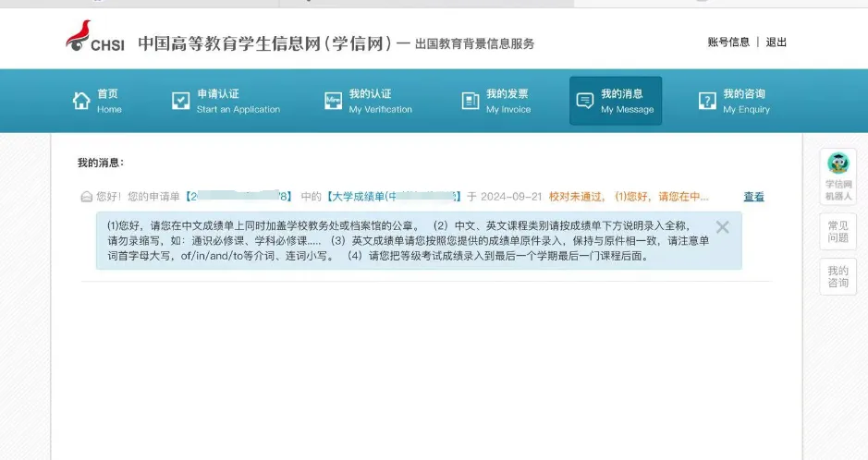Open the 大学成绩单 transcript link
This screenshot has height=460, width=868.
point(393,197)
